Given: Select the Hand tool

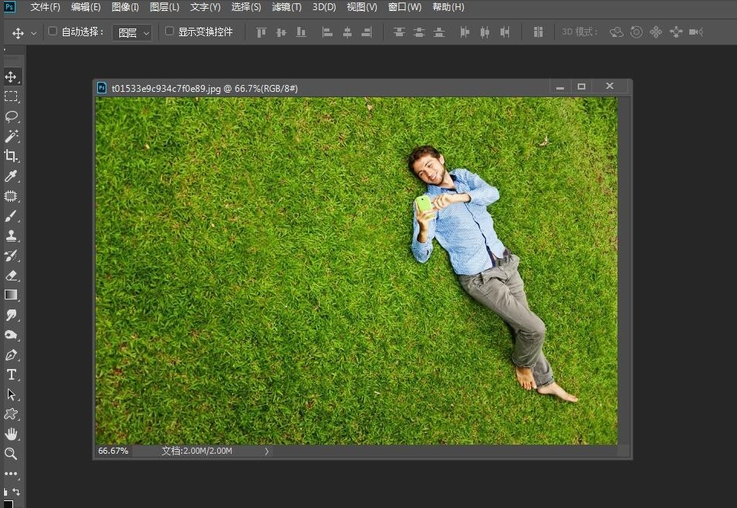Looking at the screenshot, I should click(11, 434).
